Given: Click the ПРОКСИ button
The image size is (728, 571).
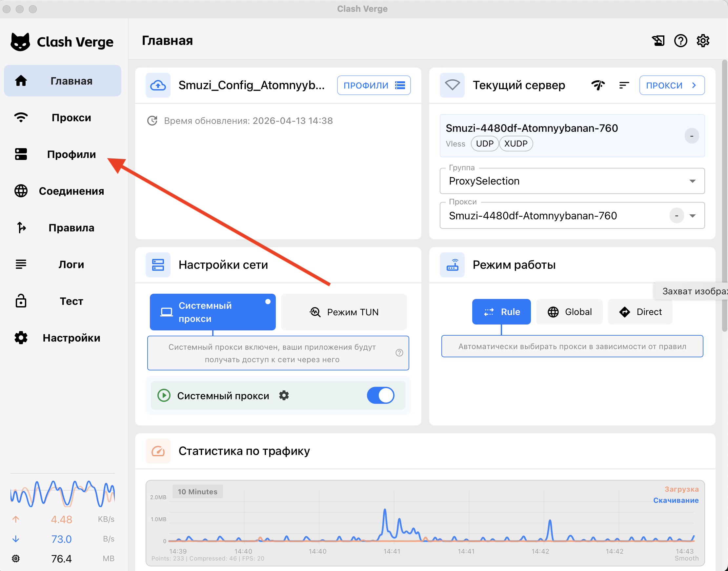Looking at the screenshot, I should click(x=672, y=85).
